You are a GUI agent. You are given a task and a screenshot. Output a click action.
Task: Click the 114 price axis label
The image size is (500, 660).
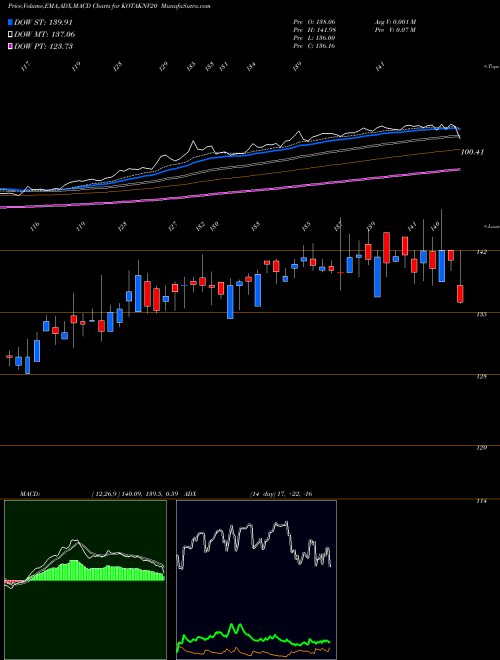point(482,501)
